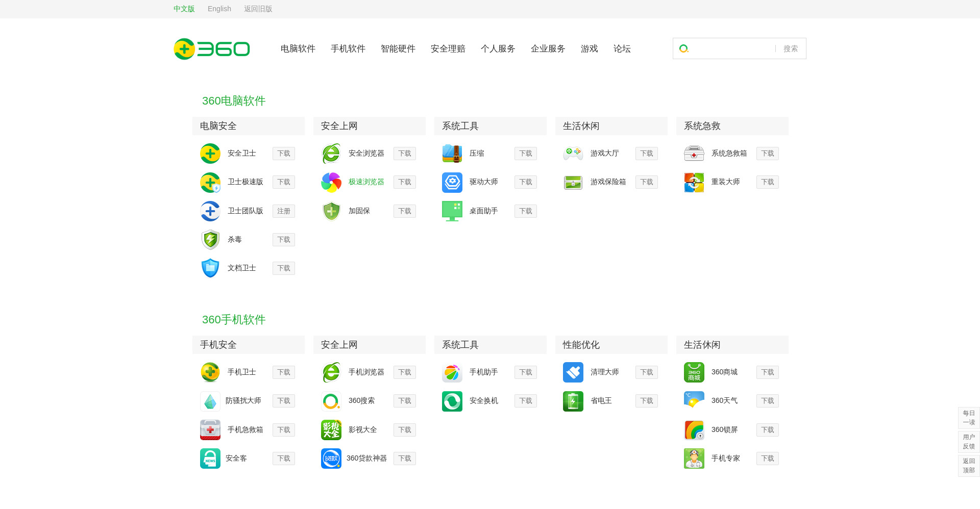The image size is (980, 509).
Task: Click the 手机助手 icon
Action: [x=452, y=372]
